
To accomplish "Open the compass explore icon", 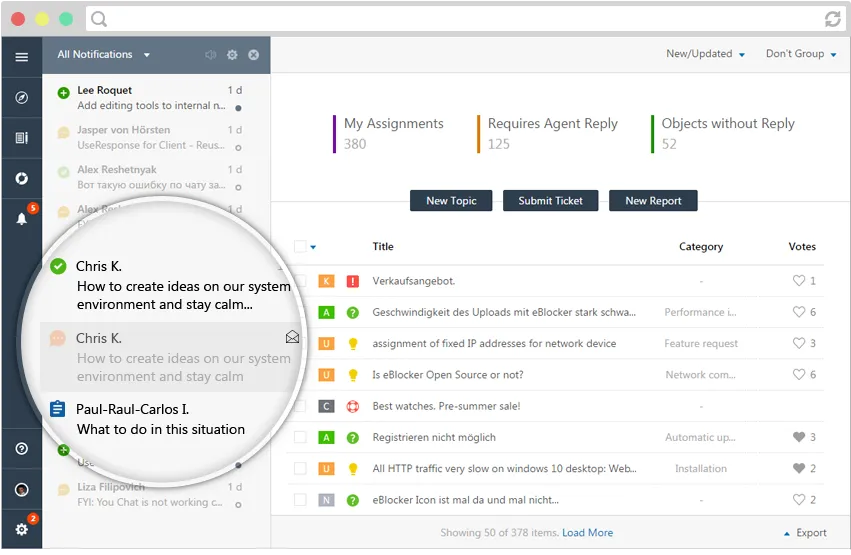I will pyautogui.click(x=22, y=98).
